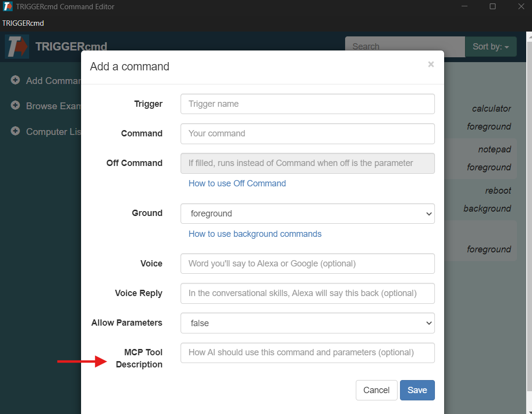This screenshot has width=532, height=414.
Task: Click the plus icon beside Add Command
Action: tap(16, 80)
